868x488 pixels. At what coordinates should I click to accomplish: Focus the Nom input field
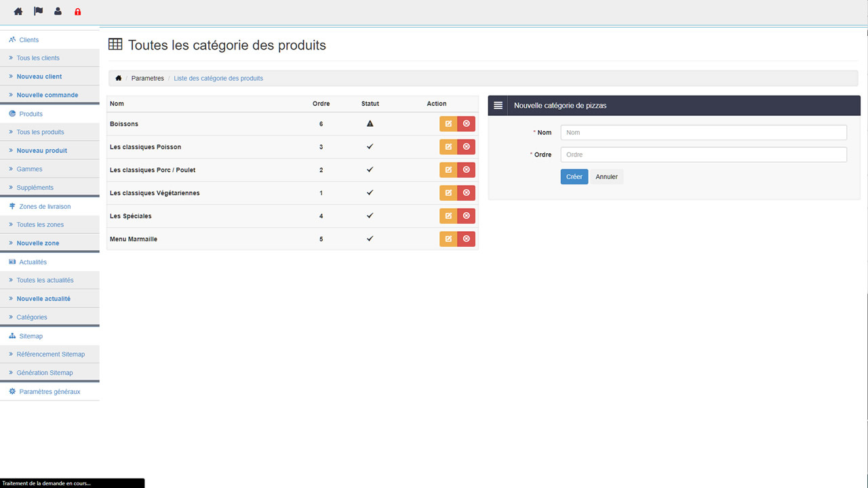click(703, 133)
